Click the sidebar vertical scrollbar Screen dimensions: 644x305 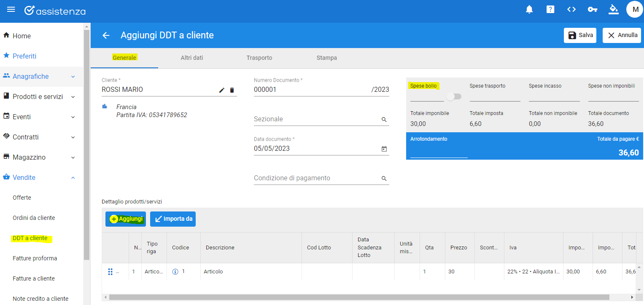(86, 144)
